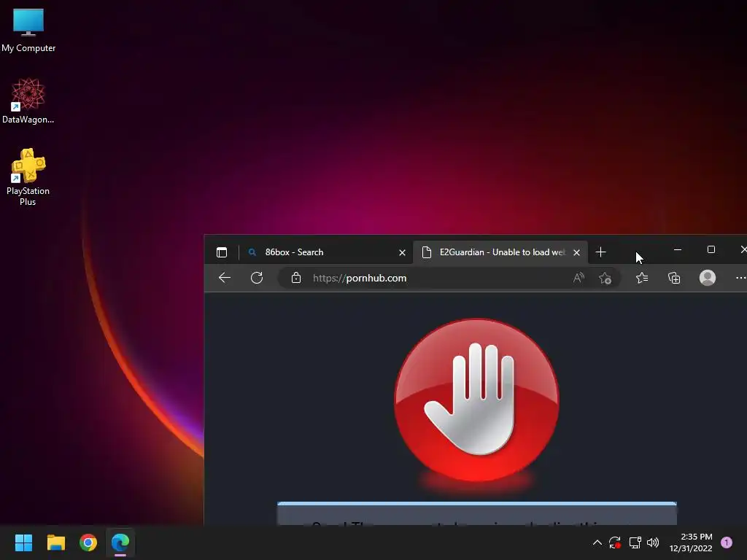
Task: Open the clock and calendar flyout
Action: tap(691, 542)
